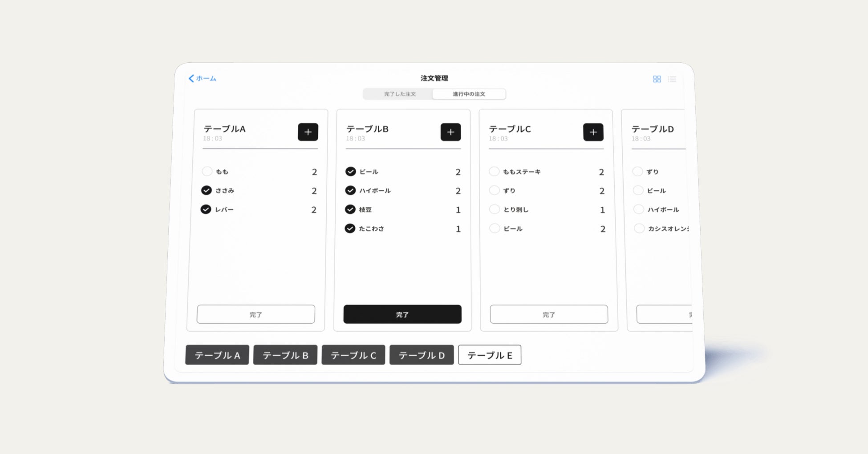Jump to テーブル A in bottom bar
Viewport: 868px width, 454px height.
(x=217, y=355)
